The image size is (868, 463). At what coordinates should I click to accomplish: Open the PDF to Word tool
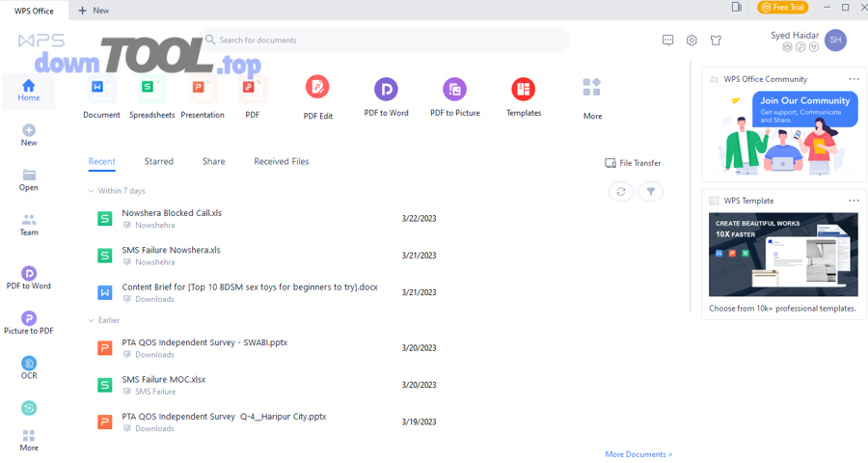coord(386,90)
